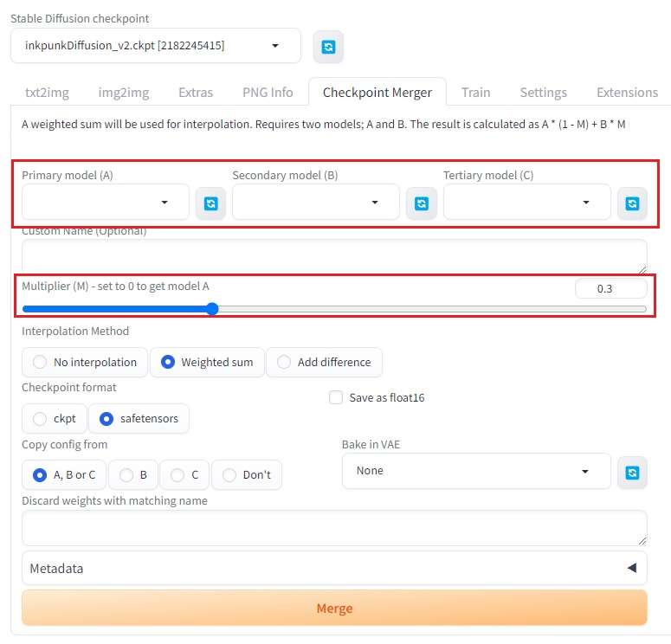Switch to the txt2img tab

point(46,93)
